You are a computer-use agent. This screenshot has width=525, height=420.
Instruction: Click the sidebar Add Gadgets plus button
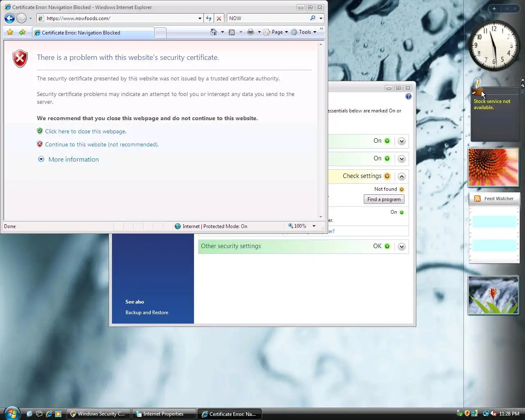pos(494,9)
